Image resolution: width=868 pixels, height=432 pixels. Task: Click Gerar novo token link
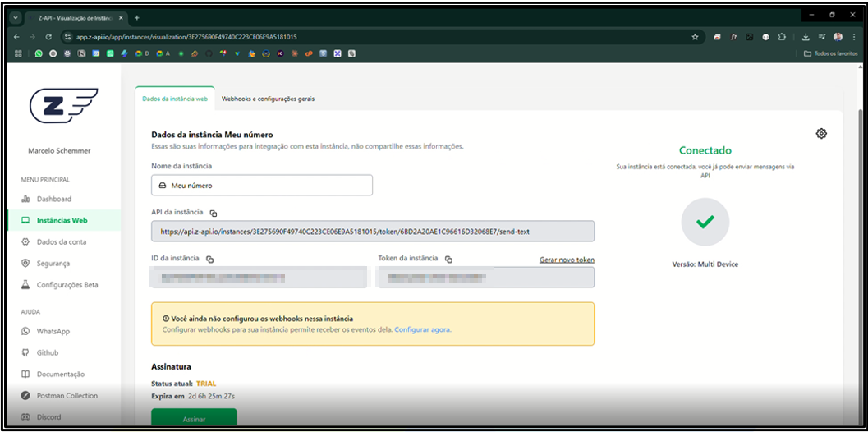(567, 260)
